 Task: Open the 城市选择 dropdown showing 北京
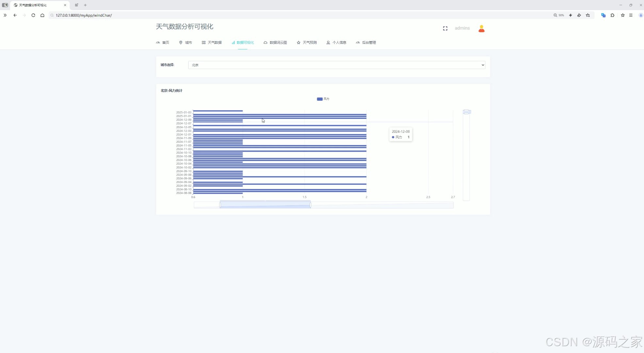click(x=336, y=65)
